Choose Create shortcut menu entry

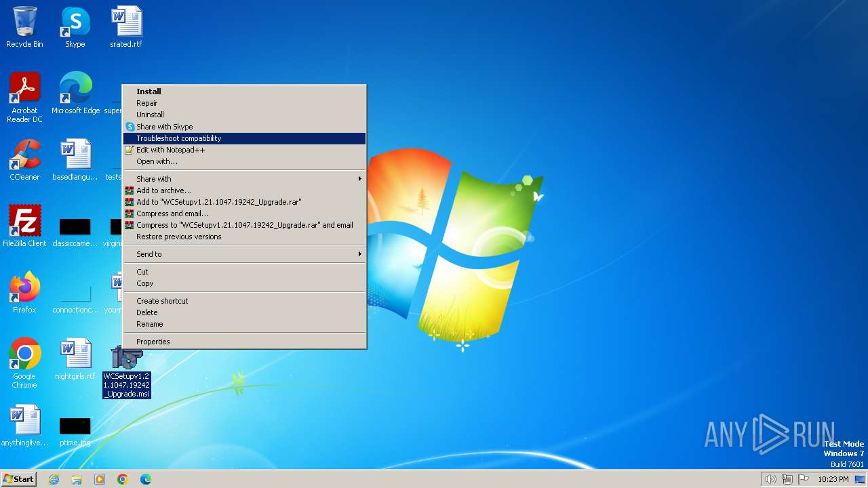point(244,301)
